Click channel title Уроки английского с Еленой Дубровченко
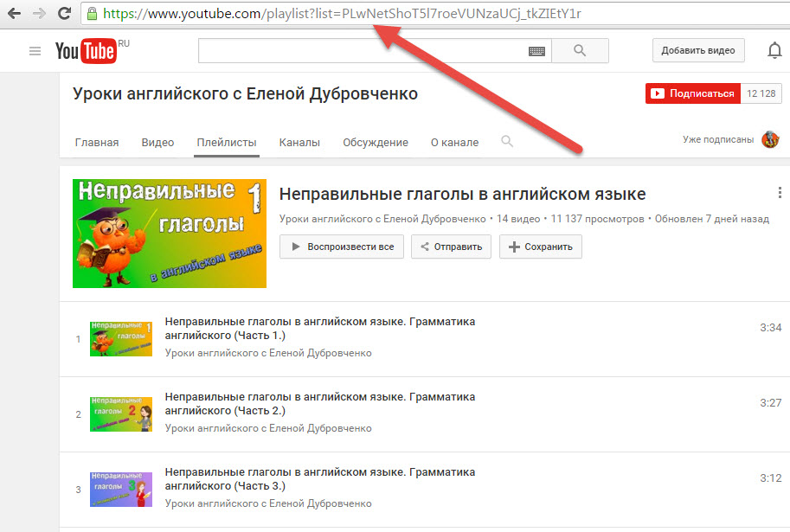Viewport: 790px width, 532px height. pos(246,93)
